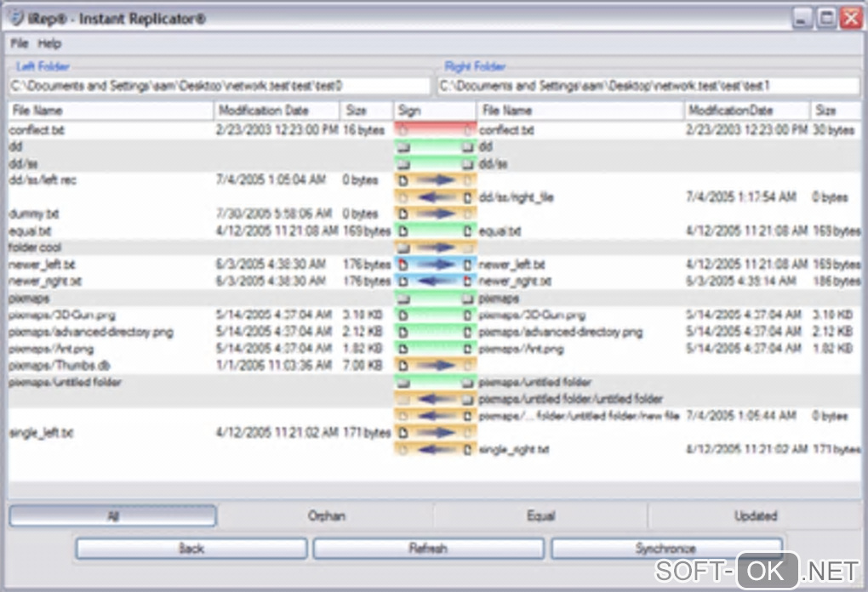868x592 pixels.
Task: Click green sign for pixmaps/3D-Gun.png
Action: (x=435, y=316)
